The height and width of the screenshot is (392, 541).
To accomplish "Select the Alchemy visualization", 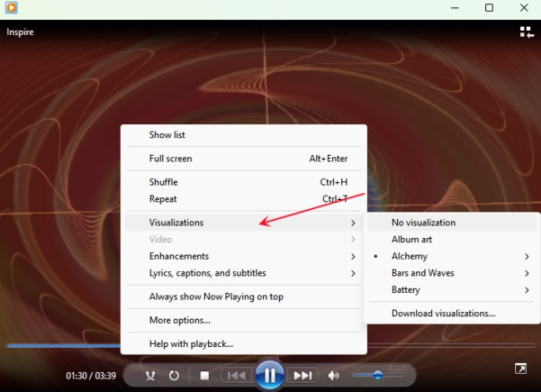I will tap(452, 256).
